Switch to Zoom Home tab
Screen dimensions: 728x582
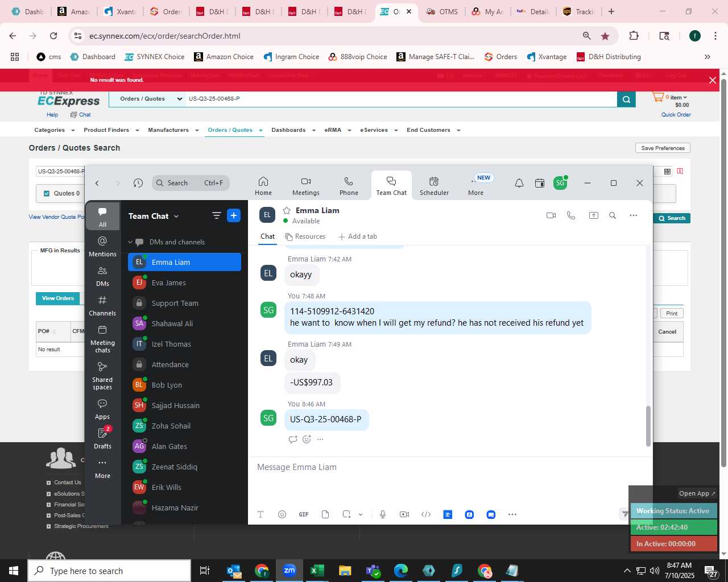click(263, 186)
